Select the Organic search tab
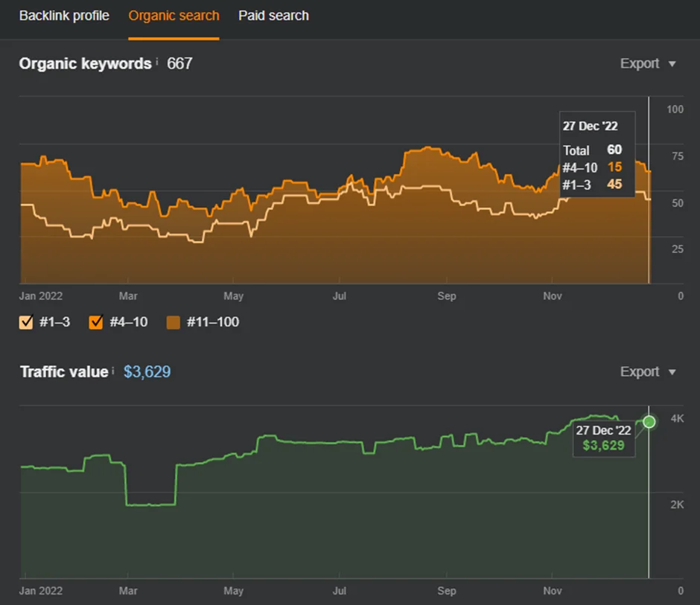The image size is (700, 605). pos(174,16)
